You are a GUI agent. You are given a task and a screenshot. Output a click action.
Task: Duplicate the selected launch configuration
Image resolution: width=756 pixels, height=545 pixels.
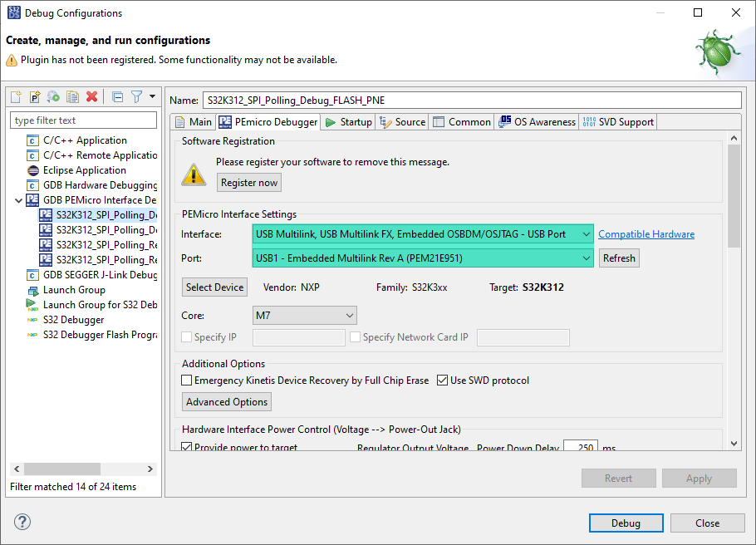coord(71,96)
